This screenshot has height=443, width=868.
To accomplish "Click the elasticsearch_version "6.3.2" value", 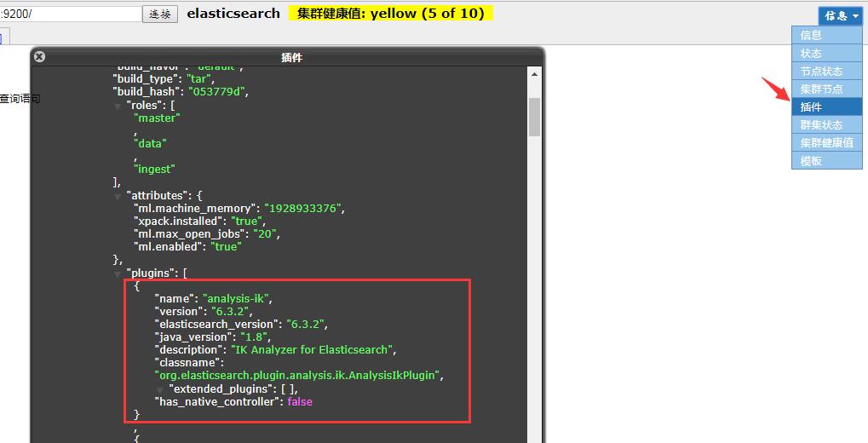I will pos(305,324).
